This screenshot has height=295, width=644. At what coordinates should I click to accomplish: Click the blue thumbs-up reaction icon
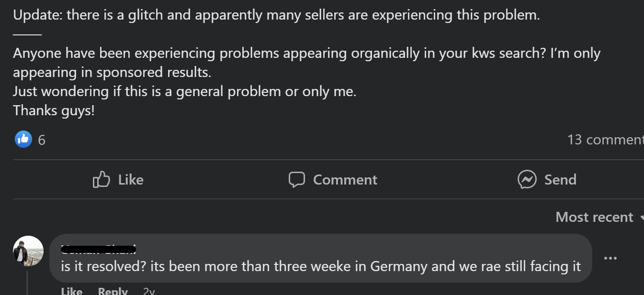tap(23, 140)
